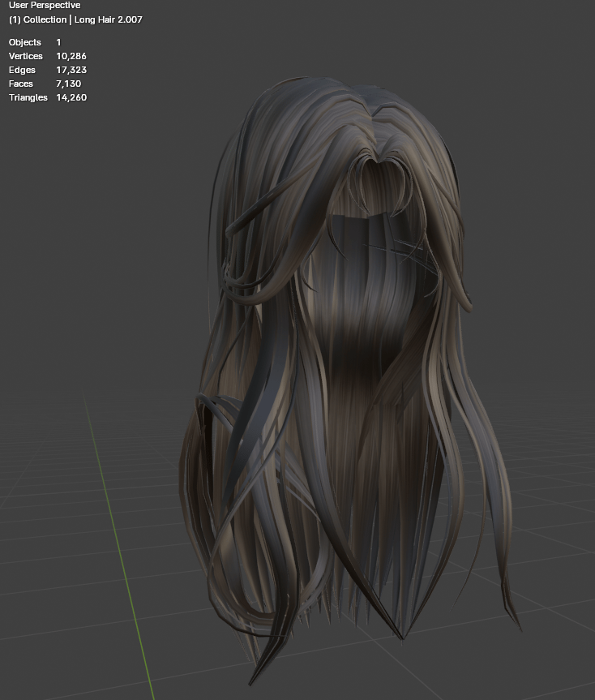The image size is (595, 700).
Task: Click the Objects count statistic
Action: (35, 42)
